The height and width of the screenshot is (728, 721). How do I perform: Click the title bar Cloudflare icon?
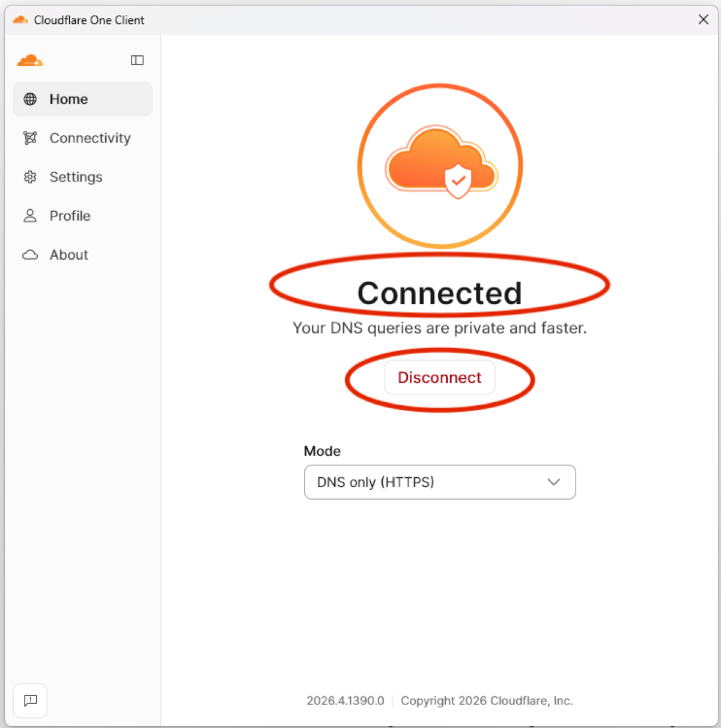tap(20, 20)
